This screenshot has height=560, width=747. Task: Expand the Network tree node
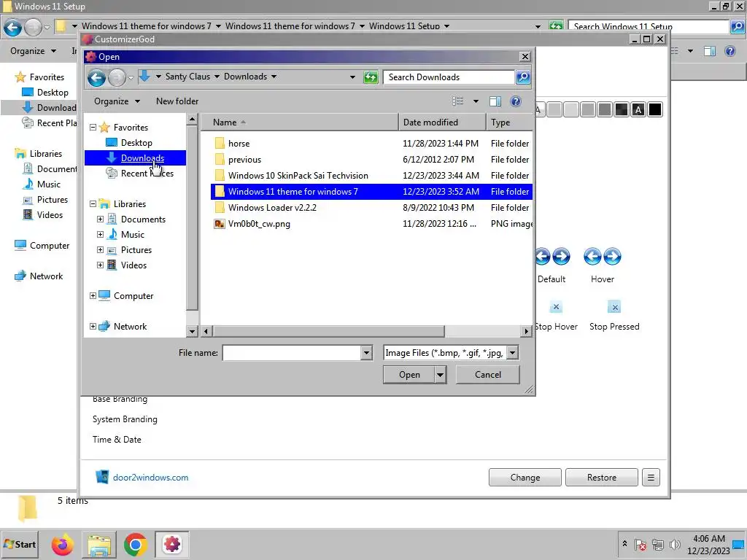coord(93,326)
